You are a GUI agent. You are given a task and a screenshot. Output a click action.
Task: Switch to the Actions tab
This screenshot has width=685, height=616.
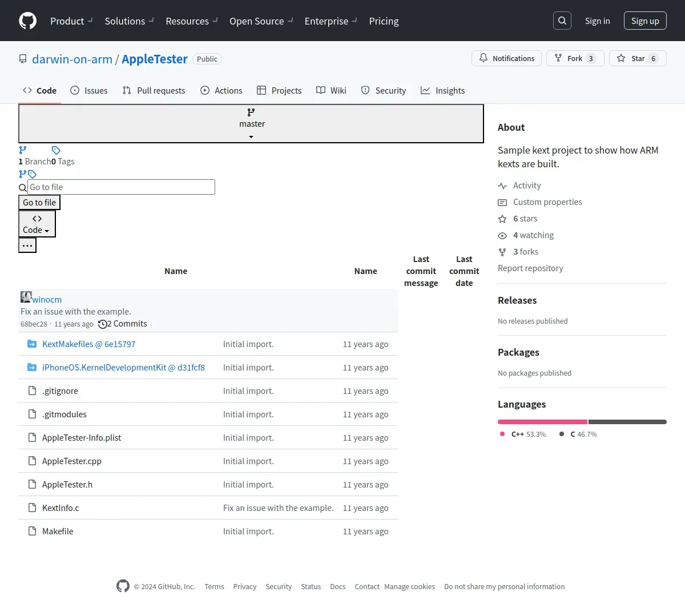(221, 90)
